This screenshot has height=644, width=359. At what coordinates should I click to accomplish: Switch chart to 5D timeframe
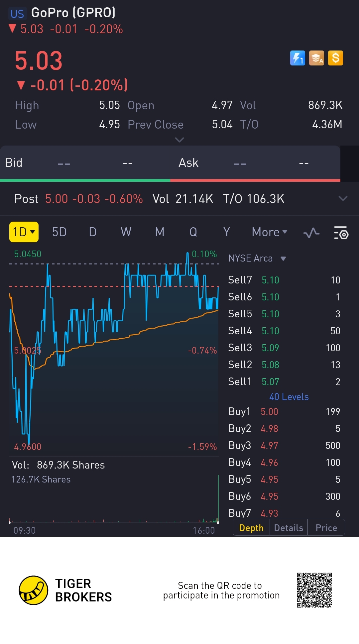point(59,232)
